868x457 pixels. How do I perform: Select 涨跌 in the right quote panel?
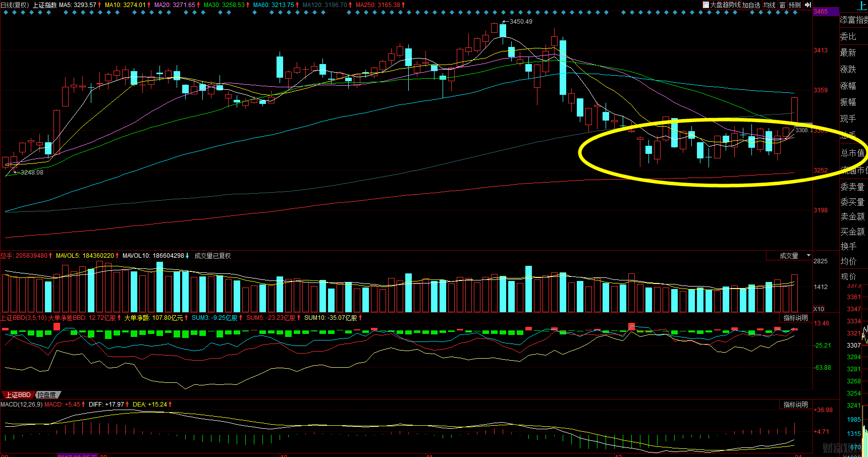(848, 69)
